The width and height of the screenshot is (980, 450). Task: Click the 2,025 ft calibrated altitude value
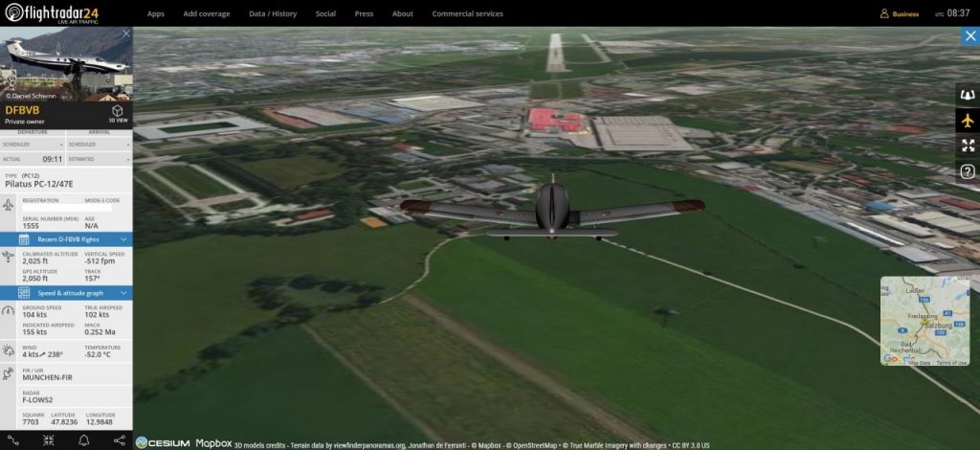tap(35, 261)
